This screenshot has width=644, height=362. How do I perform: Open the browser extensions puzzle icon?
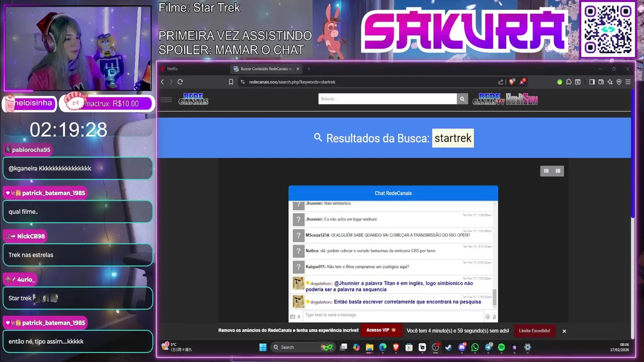(569, 82)
